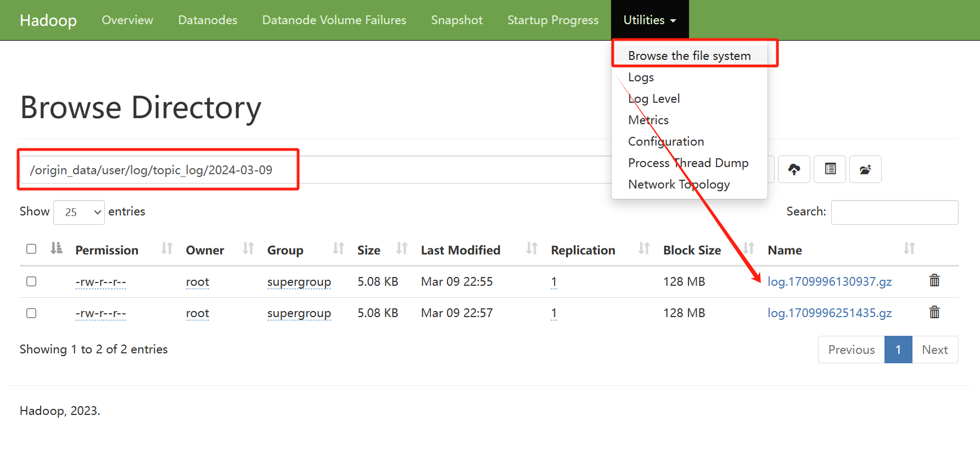This screenshot has height=460, width=980.
Task: Sort table by Replication column
Action: pos(644,249)
